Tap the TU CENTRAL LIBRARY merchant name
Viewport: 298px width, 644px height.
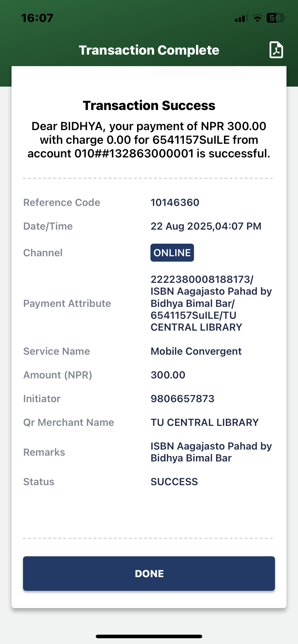(x=204, y=422)
